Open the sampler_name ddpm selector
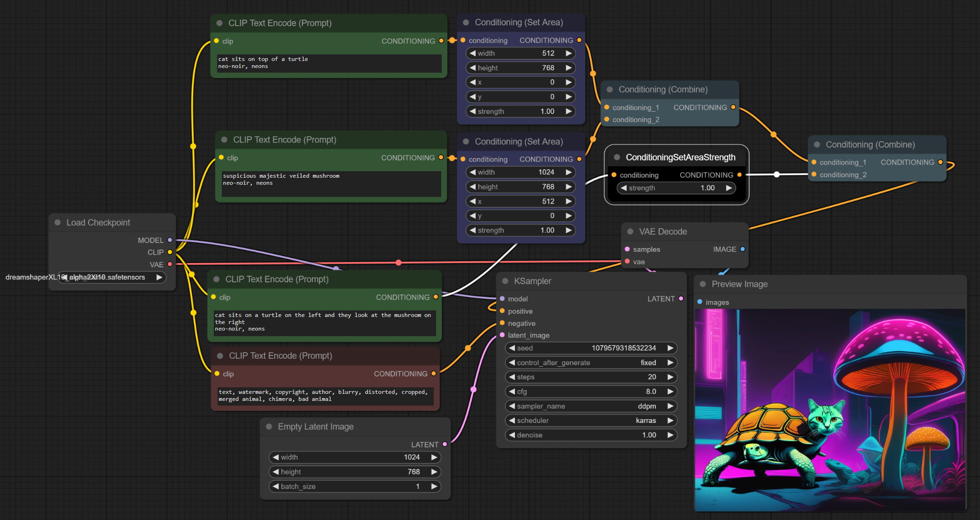This screenshot has height=520, width=980. 591,406
